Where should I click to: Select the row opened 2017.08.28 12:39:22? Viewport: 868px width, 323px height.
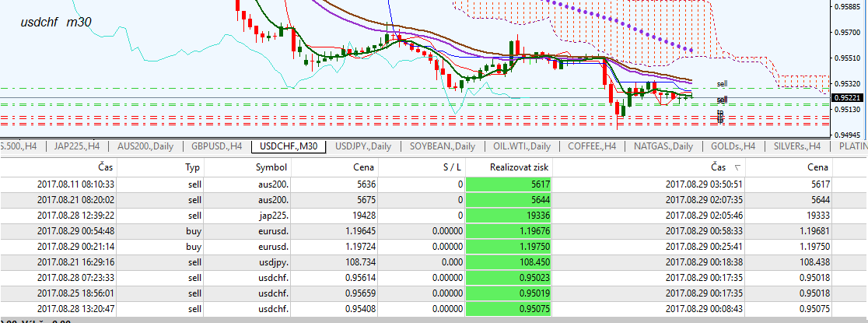pyautogui.click(x=434, y=216)
